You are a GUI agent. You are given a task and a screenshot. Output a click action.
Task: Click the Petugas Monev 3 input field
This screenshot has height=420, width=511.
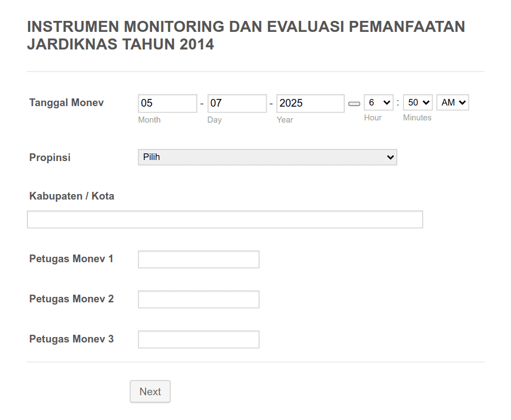pos(198,339)
